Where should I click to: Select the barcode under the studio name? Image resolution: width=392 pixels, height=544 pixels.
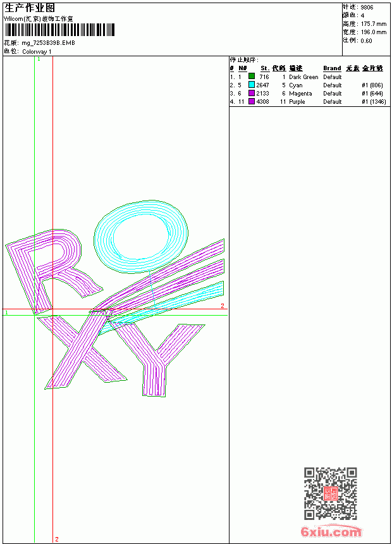59,30
